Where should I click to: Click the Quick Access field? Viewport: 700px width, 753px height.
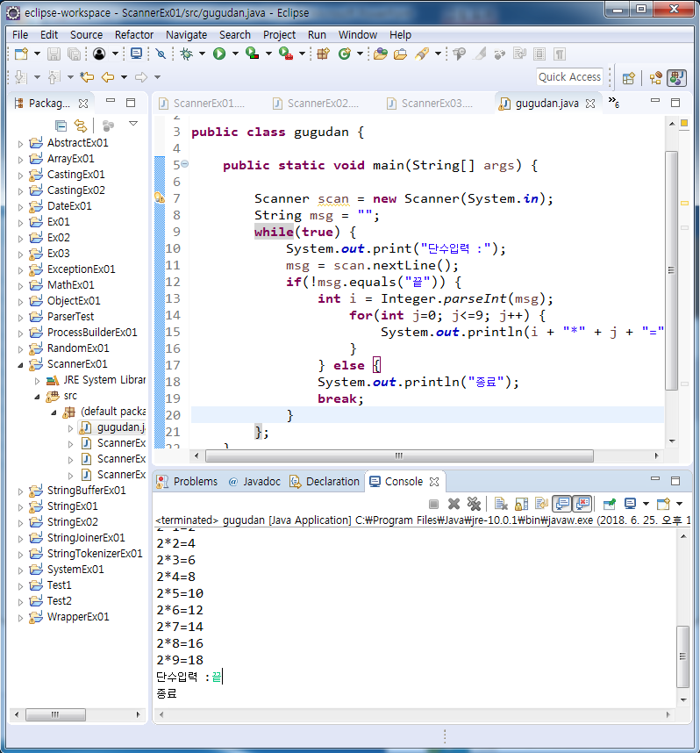click(569, 77)
